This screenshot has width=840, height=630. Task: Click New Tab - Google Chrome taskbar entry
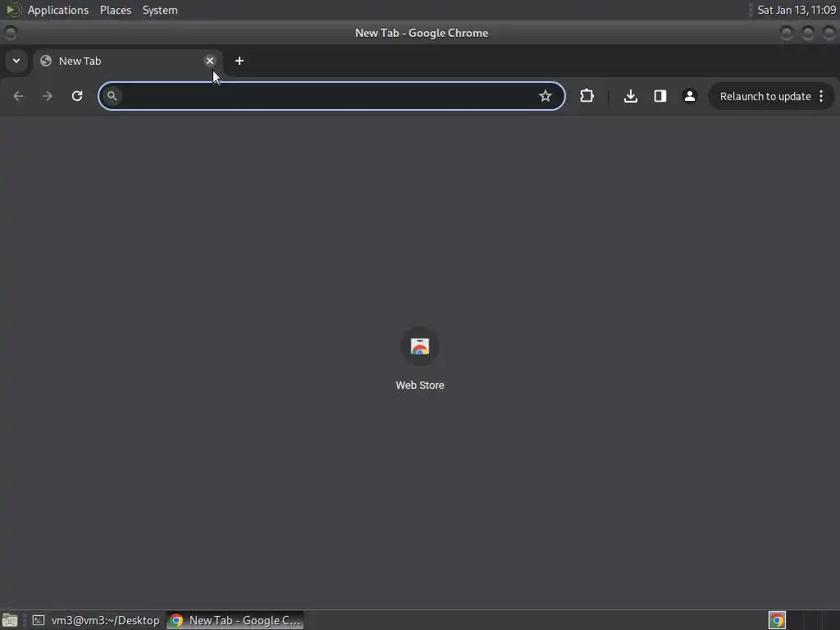coord(235,620)
